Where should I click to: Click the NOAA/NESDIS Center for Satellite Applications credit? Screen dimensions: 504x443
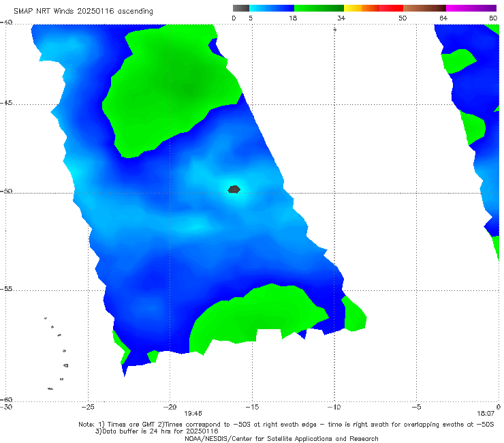[x=281, y=439]
